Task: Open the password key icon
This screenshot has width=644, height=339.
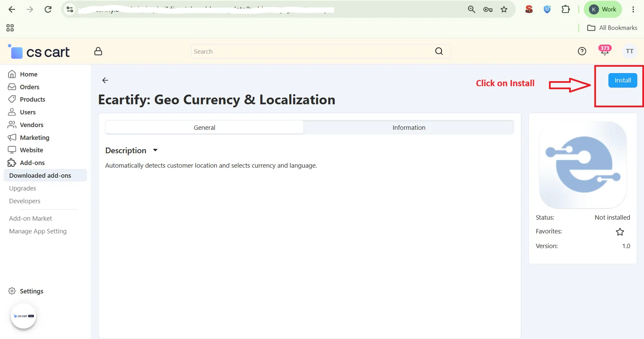Action: pyautogui.click(x=488, y=9)
